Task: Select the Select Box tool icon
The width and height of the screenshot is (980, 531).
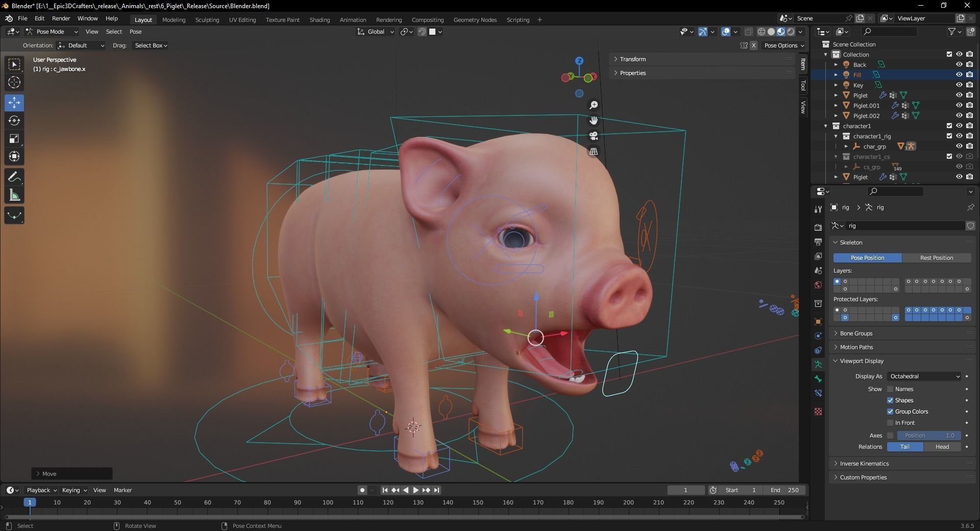Action: coord(14,64)
